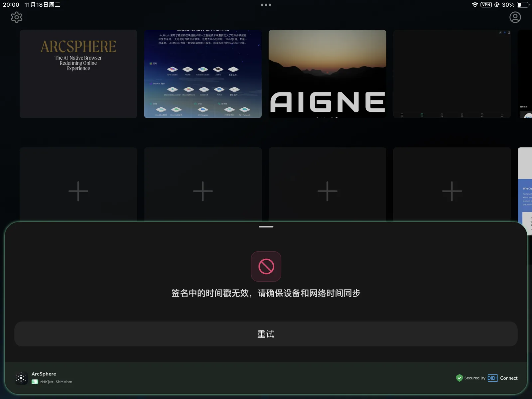Tap the green shield Secured By icon

(459, 378)
